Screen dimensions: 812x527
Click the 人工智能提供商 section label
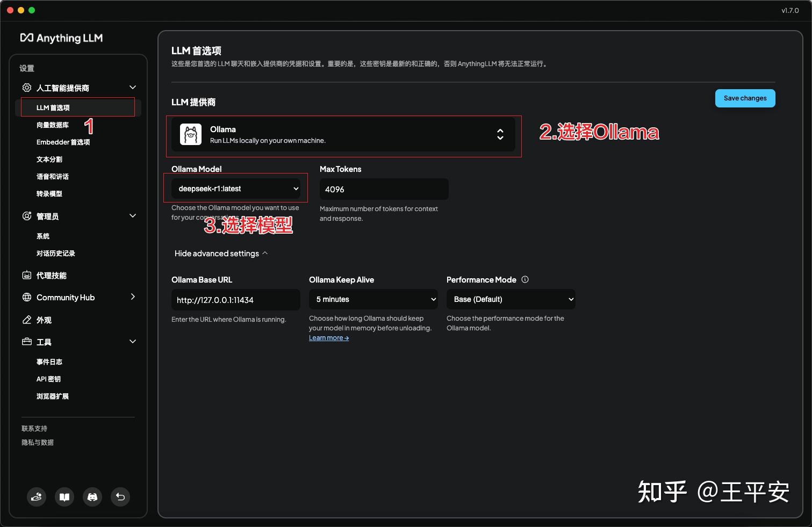63,88
